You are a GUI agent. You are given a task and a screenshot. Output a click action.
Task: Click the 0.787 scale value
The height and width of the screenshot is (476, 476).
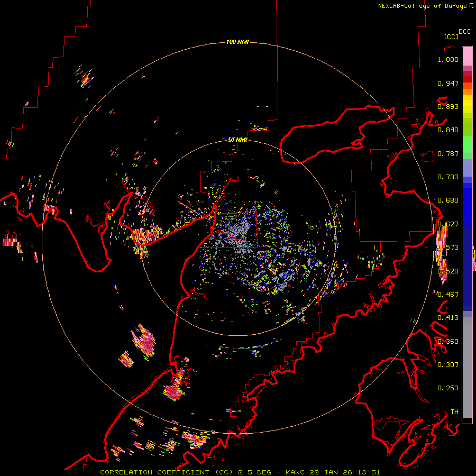coord(448,153)
